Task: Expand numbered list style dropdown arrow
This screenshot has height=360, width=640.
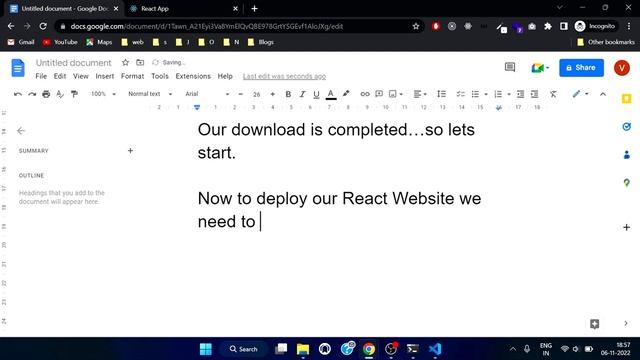Action: click(509, 94)
